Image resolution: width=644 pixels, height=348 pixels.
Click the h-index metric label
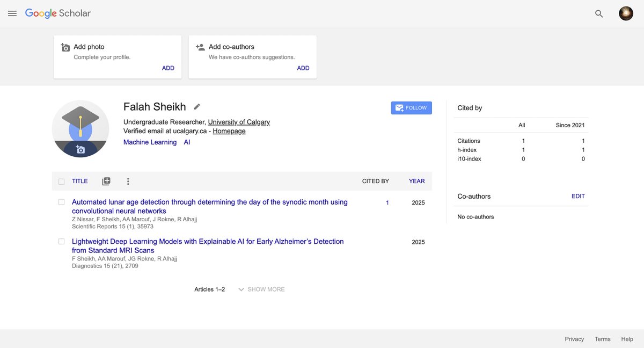467,150
